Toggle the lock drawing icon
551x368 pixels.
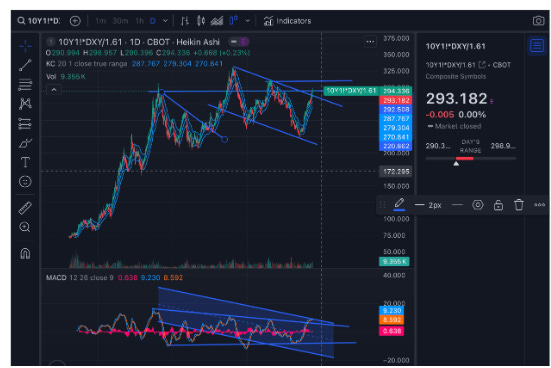click(498, 205)
